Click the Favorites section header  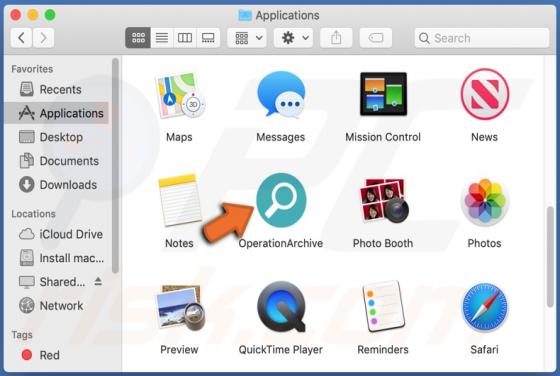coord(32,69)
